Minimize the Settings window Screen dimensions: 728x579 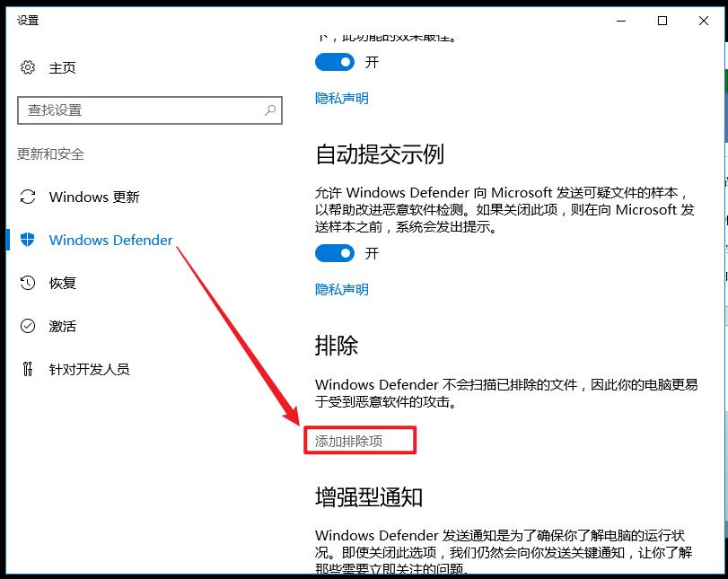(621, 21)
